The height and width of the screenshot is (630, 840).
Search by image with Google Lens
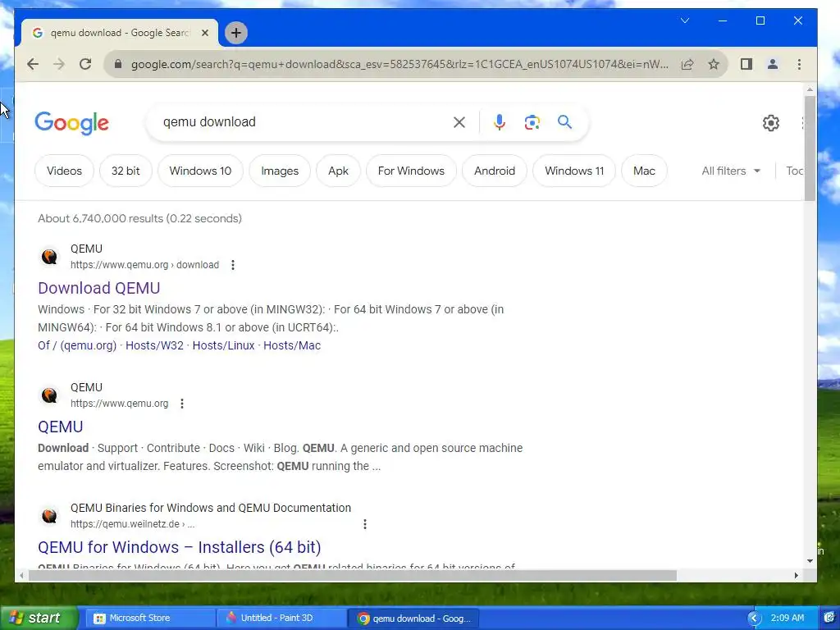tap(532, 122)
